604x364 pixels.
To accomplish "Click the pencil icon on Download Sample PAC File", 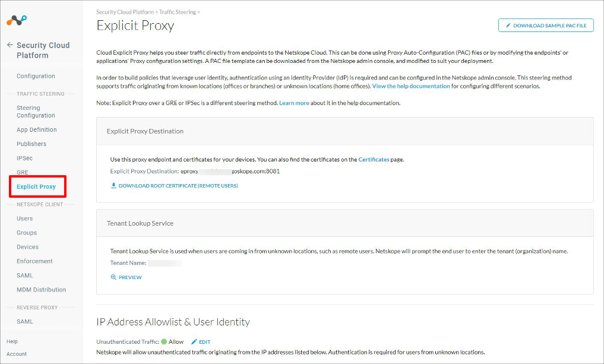I will (x=508, y=26).
